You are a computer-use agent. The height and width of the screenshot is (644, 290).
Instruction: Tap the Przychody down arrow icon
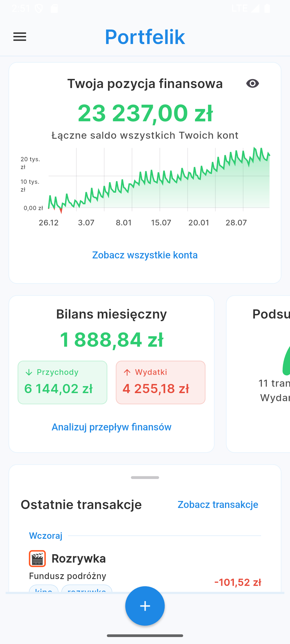(29, 372)
